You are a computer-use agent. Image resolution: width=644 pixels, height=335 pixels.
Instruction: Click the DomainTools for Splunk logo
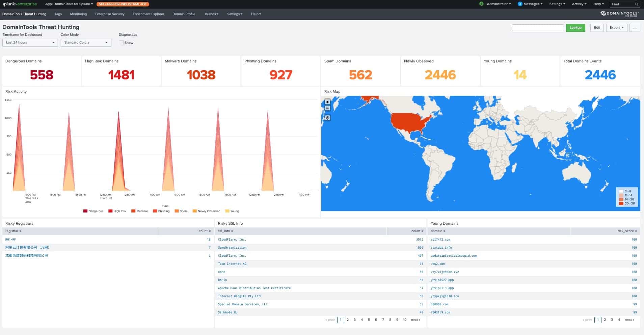coord(620,14)
